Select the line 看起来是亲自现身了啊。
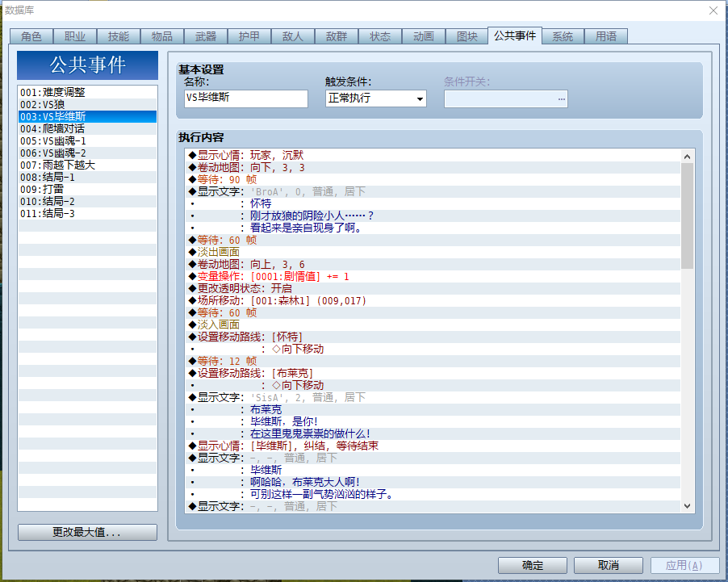Screen dimensions: 728x582 pyautogui.click(x=433, y=228)
